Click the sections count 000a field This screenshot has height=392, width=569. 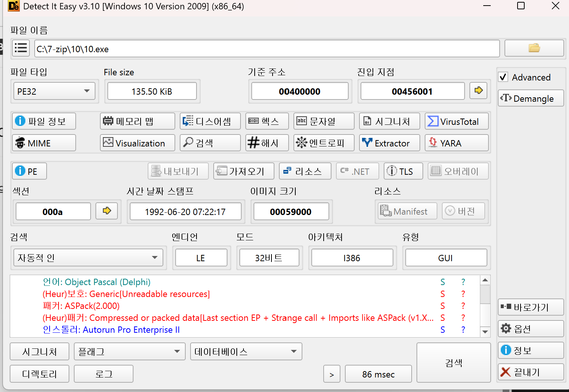53,212
